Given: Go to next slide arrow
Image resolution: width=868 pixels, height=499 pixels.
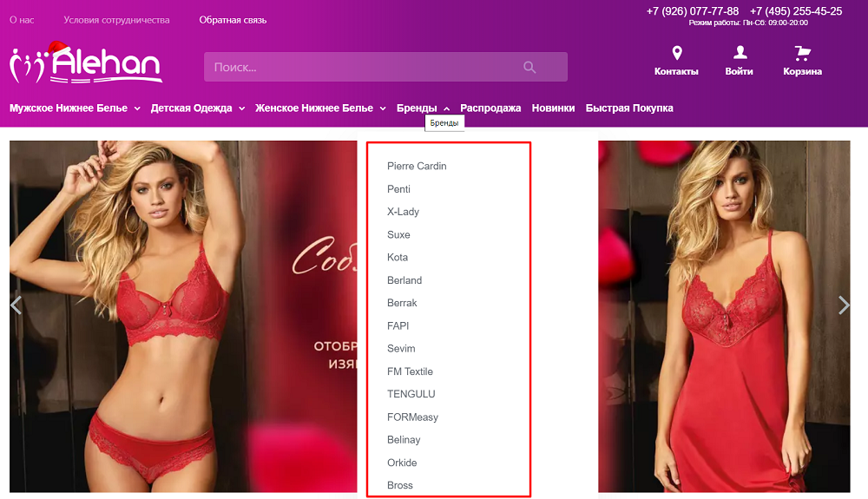Looking at the screenshot, I should click(x=844, y=305).
